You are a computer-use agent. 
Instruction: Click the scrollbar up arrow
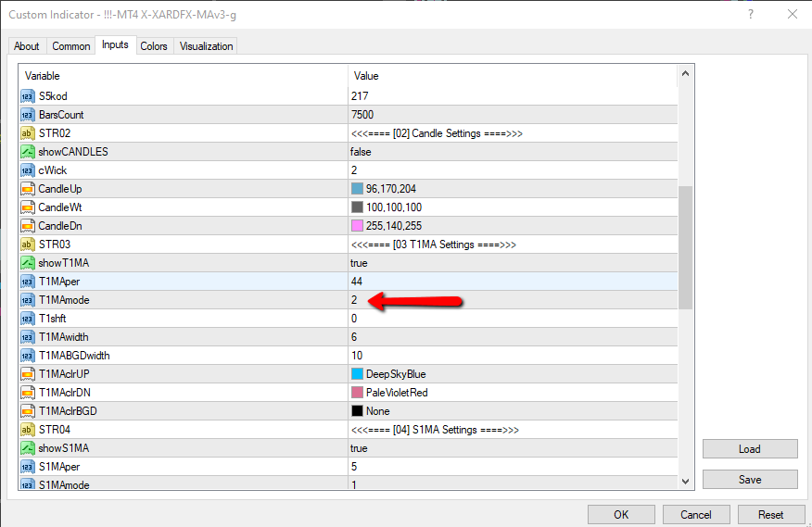point(685,73)
